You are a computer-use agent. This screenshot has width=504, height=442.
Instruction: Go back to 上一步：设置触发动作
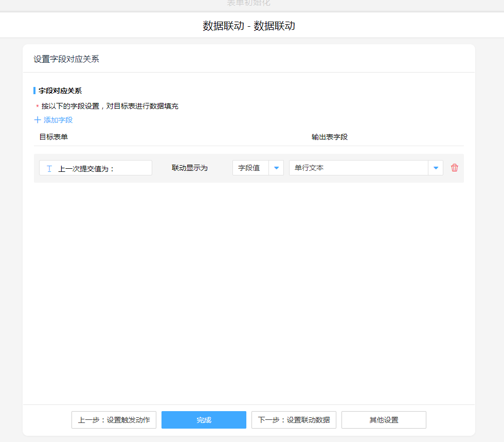tap(114, 420)
